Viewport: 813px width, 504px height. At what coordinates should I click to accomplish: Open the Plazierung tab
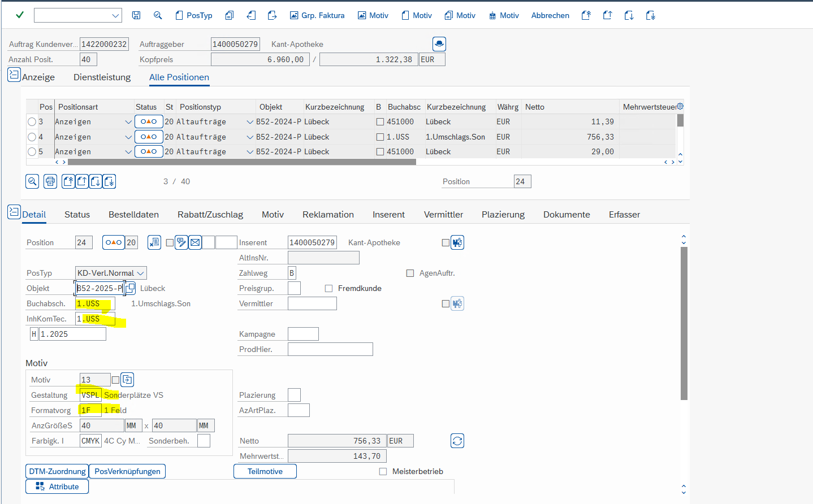point(503,214)
